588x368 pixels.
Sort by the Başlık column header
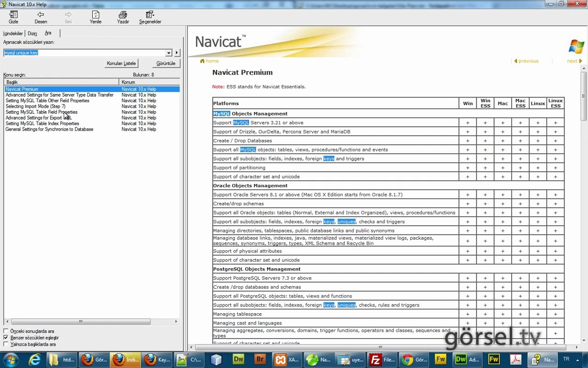[62, 82]
